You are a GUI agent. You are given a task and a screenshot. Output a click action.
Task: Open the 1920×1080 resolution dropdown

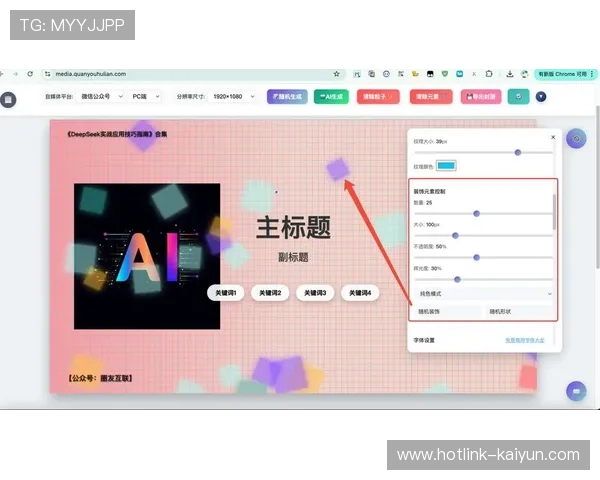tap(233, 96)
